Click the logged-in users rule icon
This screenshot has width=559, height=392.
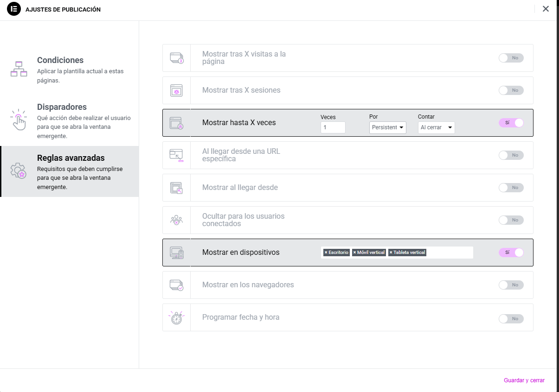click(176, 220)
